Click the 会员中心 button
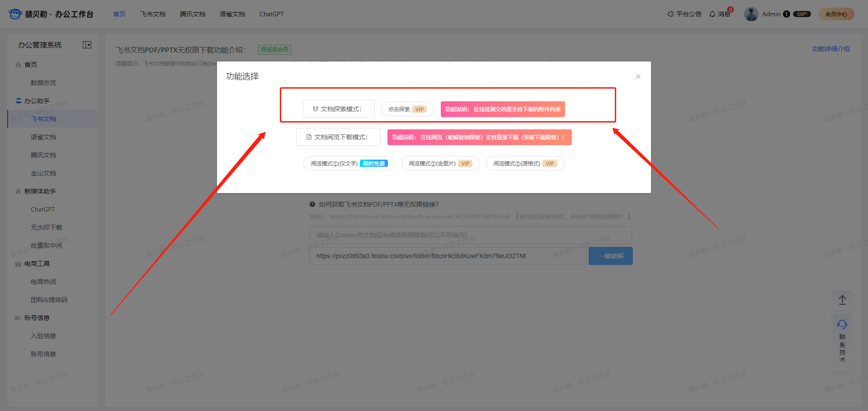The image size is (868, 411). [x=836, y=14]
